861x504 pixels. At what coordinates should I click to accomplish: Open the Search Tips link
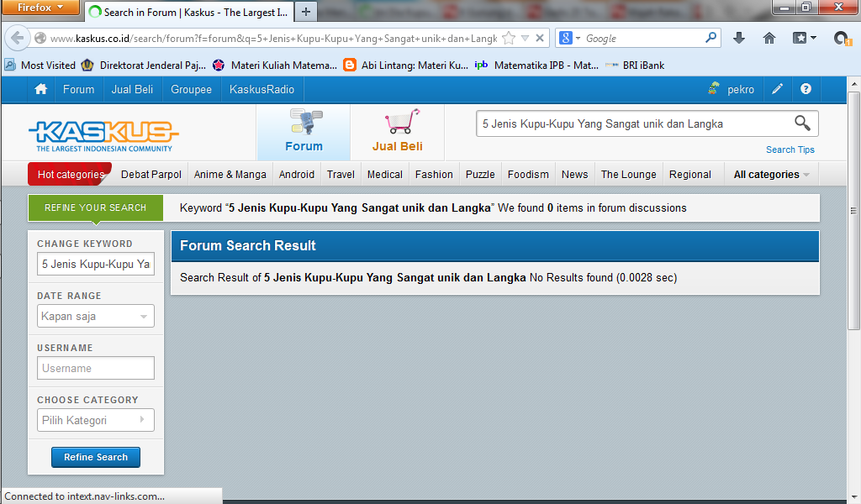pos(790,150)
